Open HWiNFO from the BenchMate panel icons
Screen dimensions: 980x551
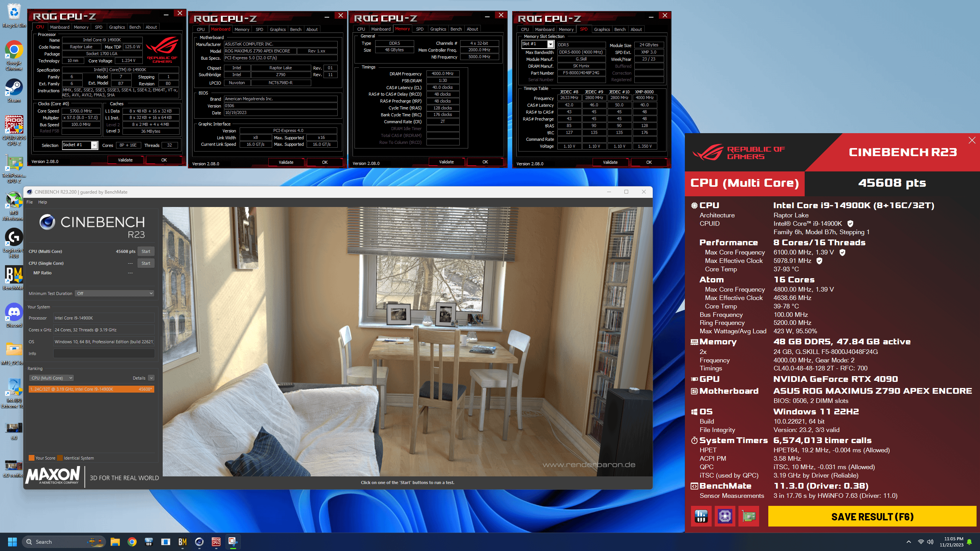[x=701, y=516]
